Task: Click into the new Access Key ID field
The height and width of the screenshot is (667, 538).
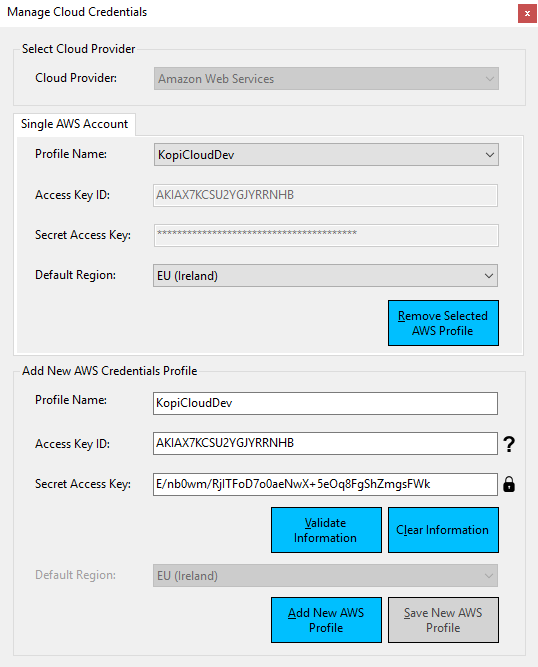Action: (x=325, y=444)
